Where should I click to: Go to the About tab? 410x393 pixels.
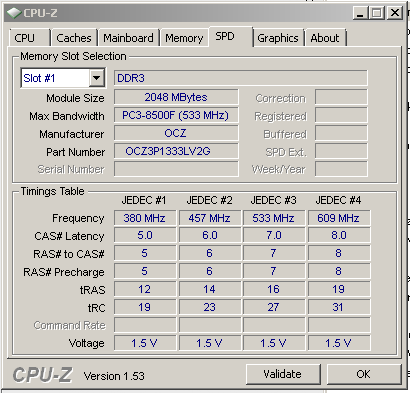[x=325, y=38]
